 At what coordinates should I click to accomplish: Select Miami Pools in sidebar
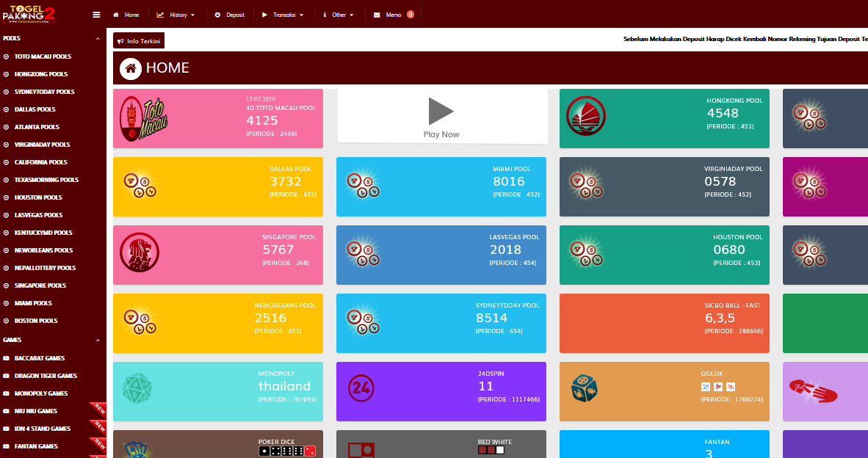pyautogui.click(x=33, y=303)
